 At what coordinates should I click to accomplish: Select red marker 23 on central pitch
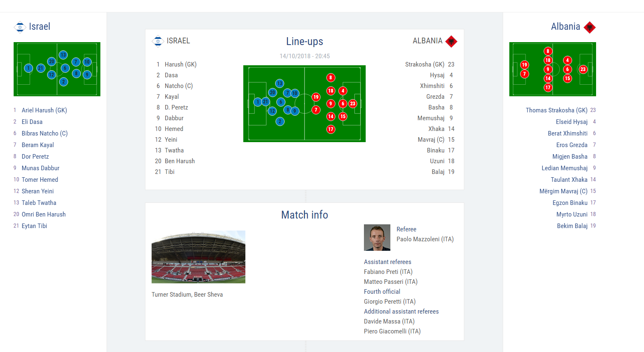pos(353,104)
